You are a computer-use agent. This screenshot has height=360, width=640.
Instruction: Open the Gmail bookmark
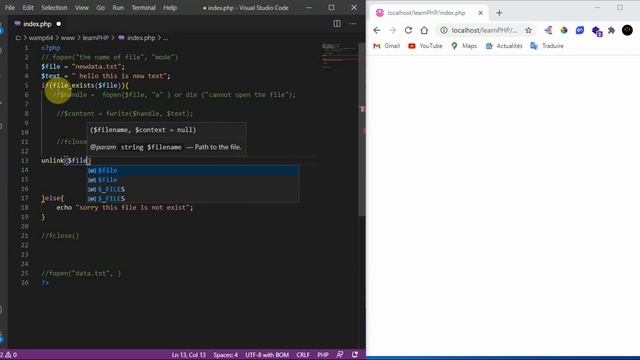pyautogui.click(x=387, y=46)
